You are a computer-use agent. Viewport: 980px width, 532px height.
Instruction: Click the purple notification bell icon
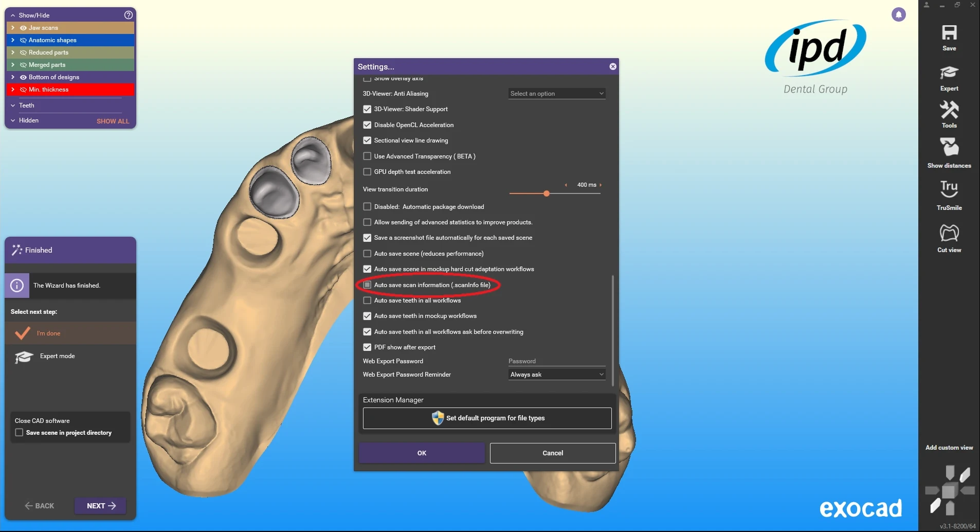(898, 14)
